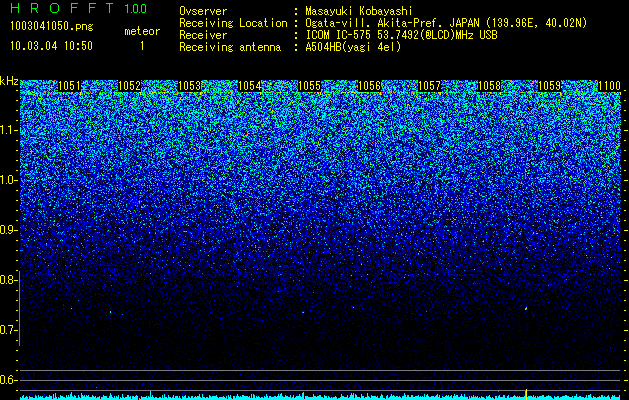Viewport: 629px width, 400px height.
Task: Click the 0.9 kHz axis label
Action: click(x=9, y=230)
